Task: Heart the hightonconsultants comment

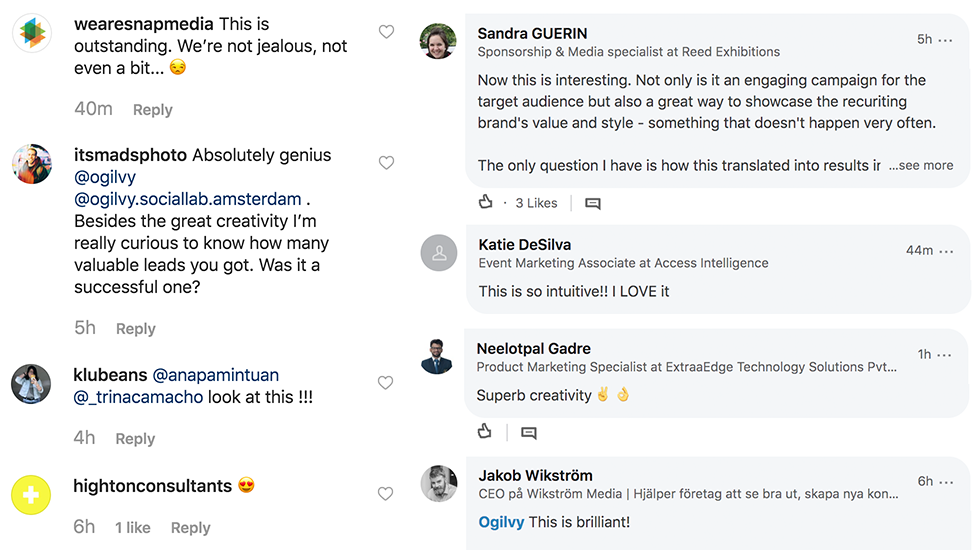Action: point(386,493)
